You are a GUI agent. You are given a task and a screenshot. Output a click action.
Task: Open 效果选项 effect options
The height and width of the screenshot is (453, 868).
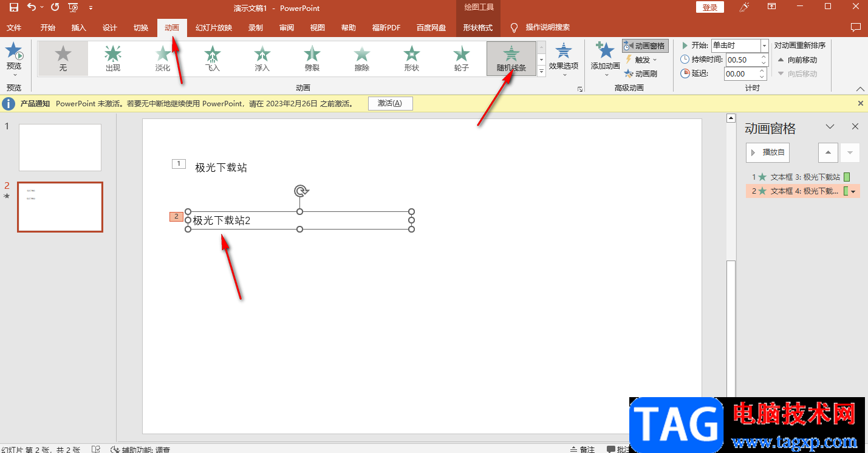pyautogui.click(x=564, y=59)
